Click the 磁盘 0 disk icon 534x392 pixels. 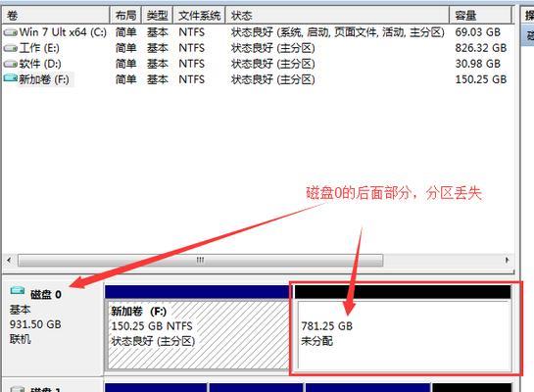click(x=18, y=290)
